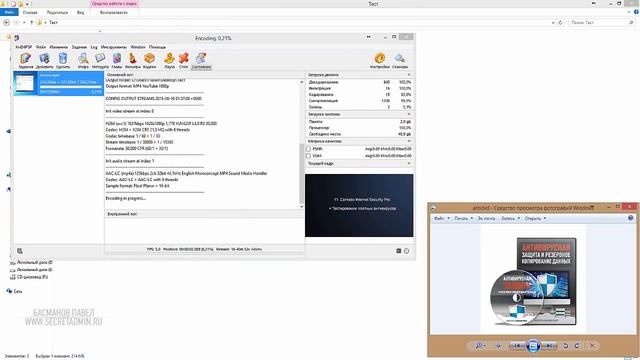Click the encoding job's progress bar

(x=71, y=87)
